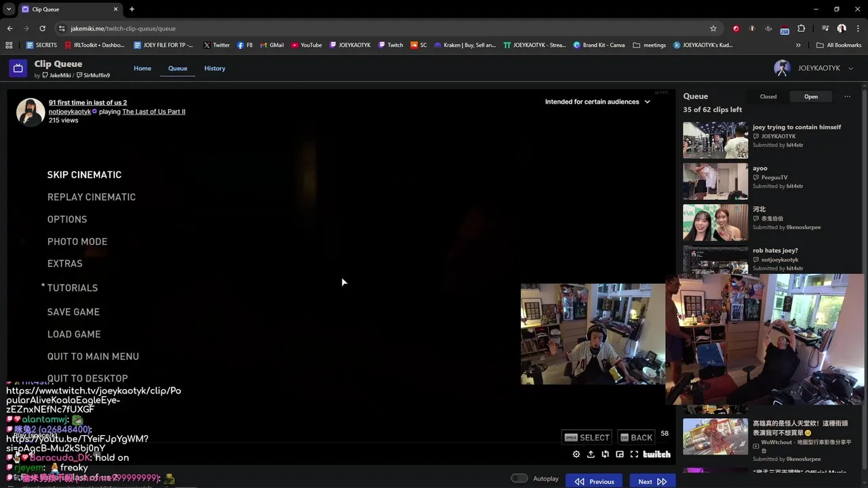Open the Chrome three-dot menu
This screenshot has height=488, width=868.
point(856,28)
